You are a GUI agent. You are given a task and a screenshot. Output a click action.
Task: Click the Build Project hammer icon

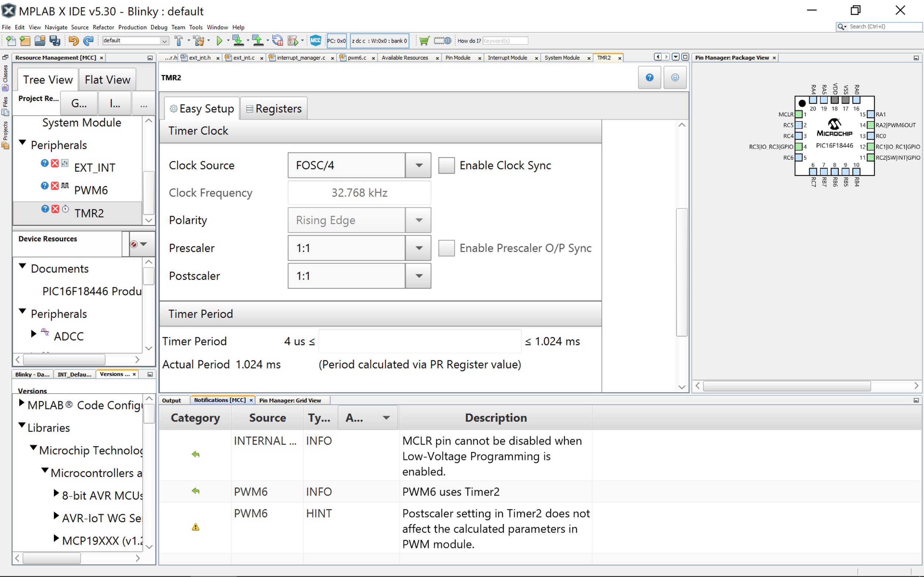[178, 41]
